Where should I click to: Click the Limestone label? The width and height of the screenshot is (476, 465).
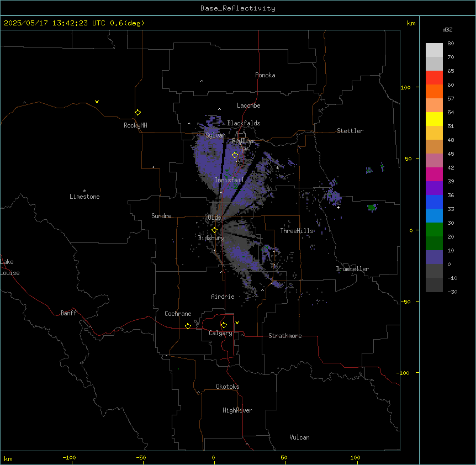click(84, 197)
